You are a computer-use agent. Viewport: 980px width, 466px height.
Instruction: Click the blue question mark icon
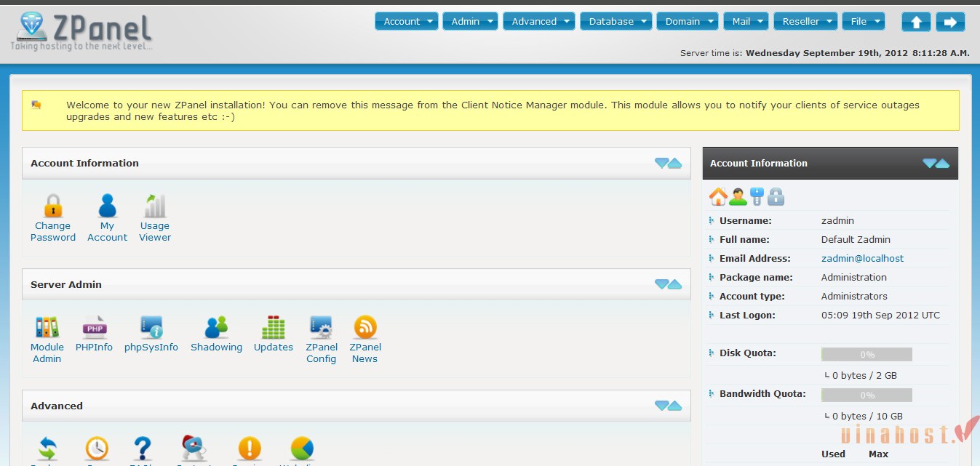point(143,449)
